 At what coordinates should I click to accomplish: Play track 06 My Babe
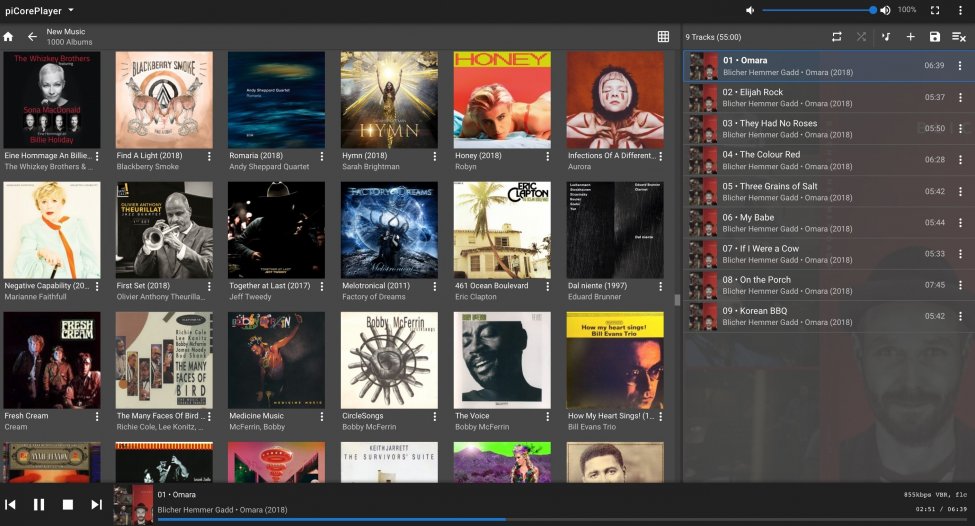pos(829,223)
